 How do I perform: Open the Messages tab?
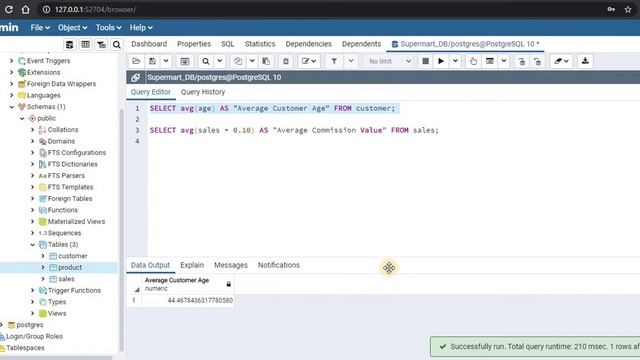(x=231, y=265)
